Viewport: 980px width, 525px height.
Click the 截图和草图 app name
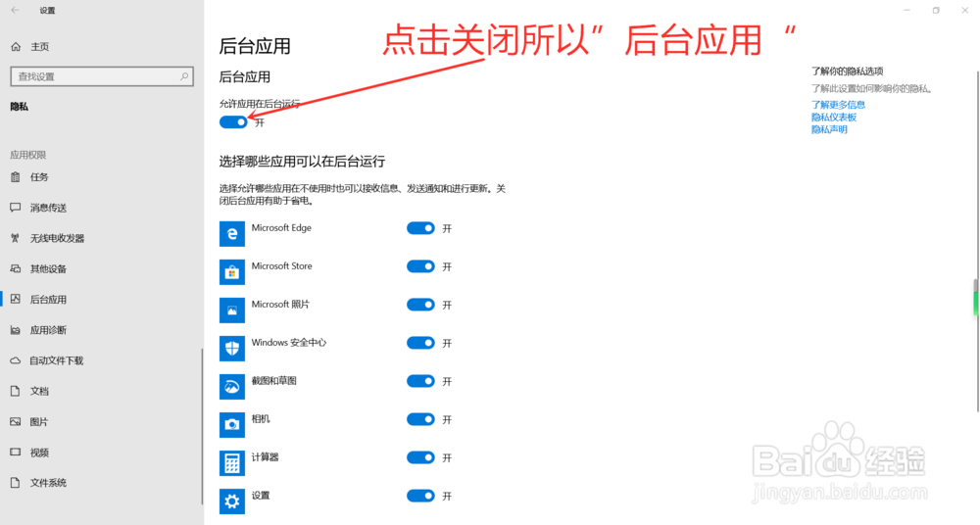coord(273,381)
